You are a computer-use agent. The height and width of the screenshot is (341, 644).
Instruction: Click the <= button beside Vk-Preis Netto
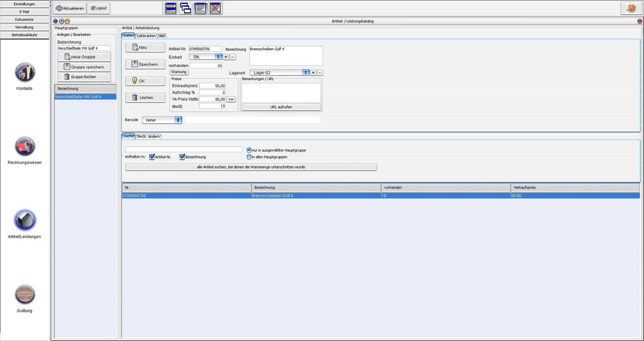click(231, 99)
